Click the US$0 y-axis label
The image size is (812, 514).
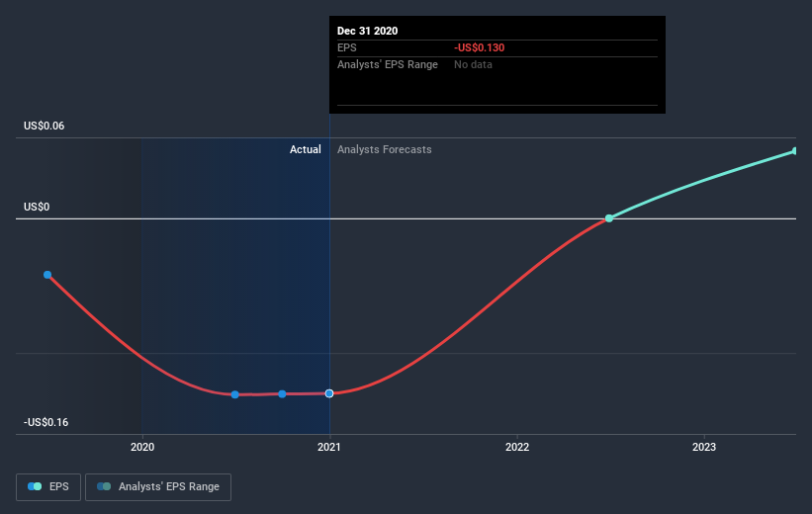click(x=37, y=207)
